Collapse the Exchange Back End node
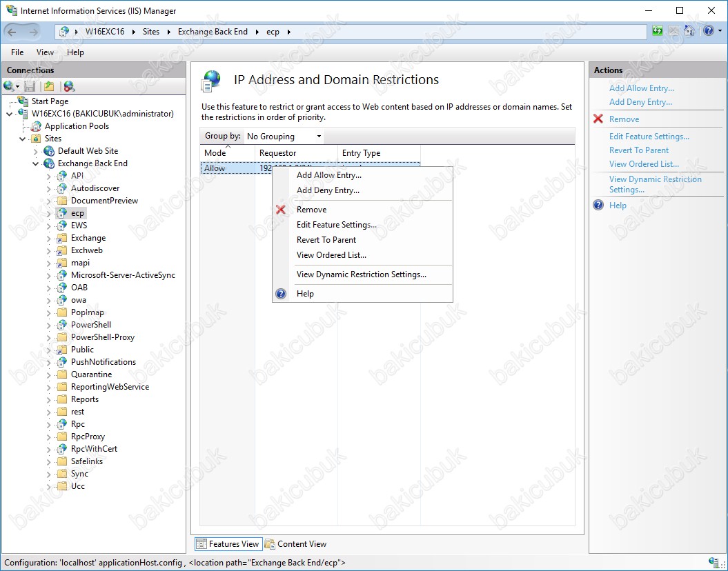Screen dimensions: 728x571 [36, 163]
